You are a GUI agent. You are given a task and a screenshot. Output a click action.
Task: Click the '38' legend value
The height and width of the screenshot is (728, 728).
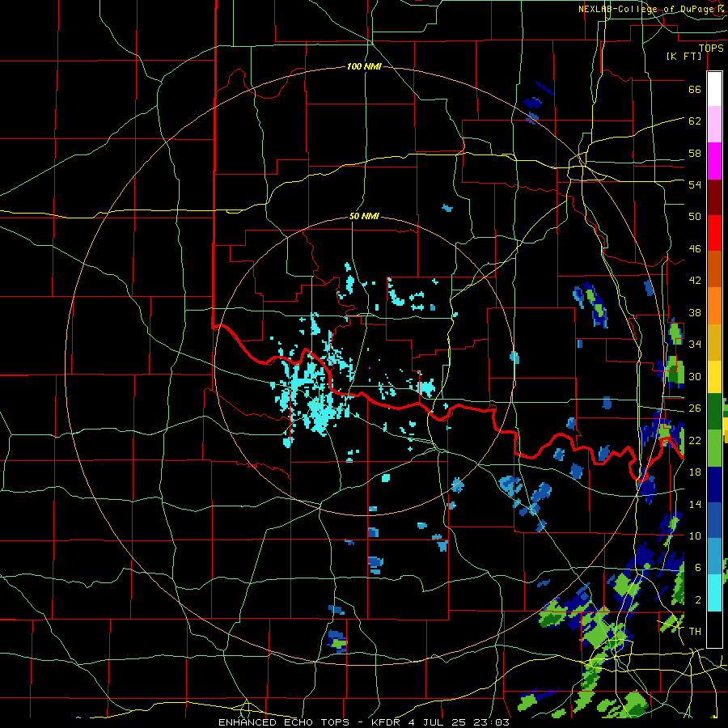pyautogui.click(x=695, y=312)
